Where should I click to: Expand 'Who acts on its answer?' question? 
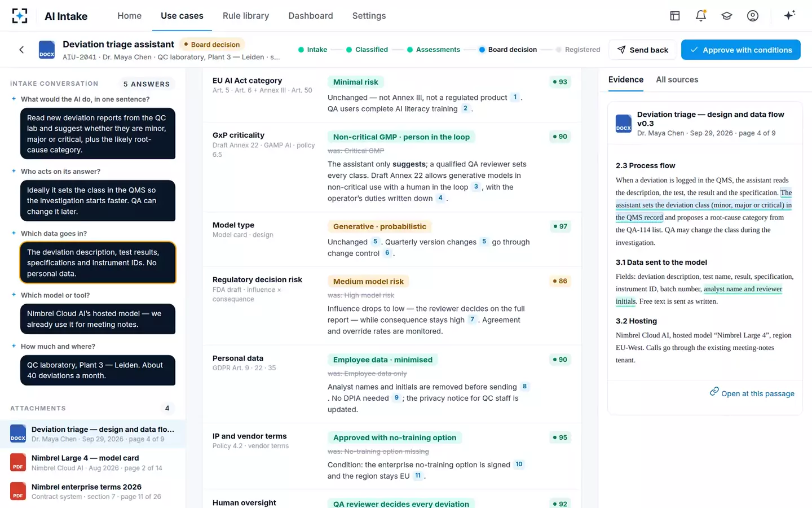(60, 172)
